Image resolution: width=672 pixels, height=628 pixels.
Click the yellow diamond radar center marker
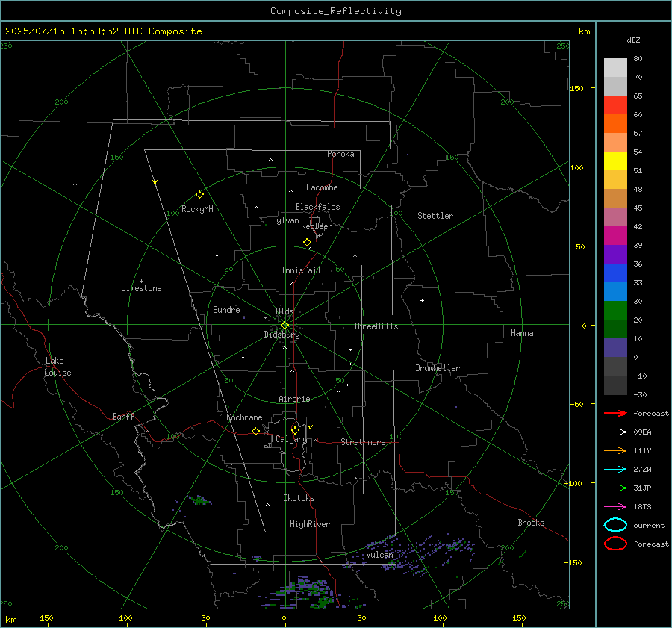click(284, 326)
